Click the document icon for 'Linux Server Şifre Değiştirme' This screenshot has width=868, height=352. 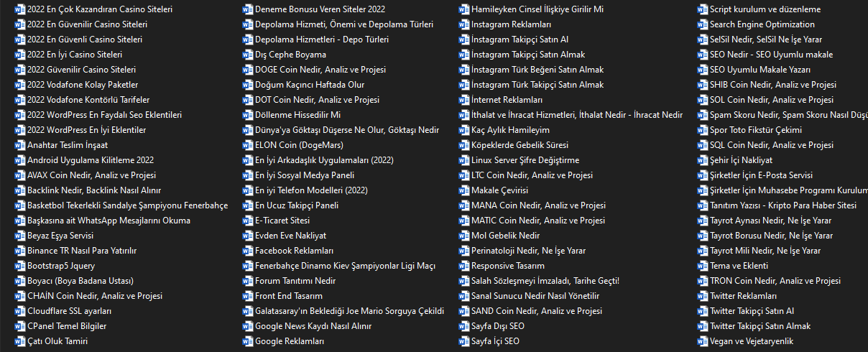click(464, 160)
